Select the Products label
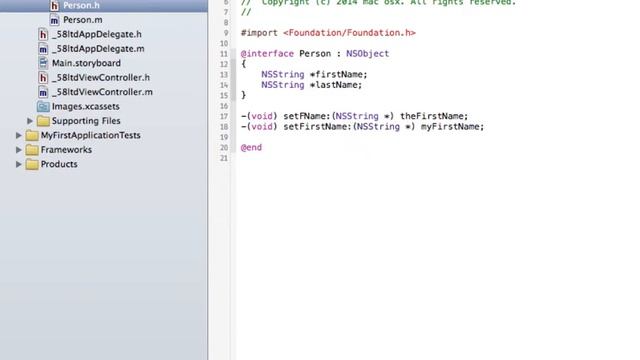Image resolution: width=640 pixels, height=360 pixels. (59, 164)
